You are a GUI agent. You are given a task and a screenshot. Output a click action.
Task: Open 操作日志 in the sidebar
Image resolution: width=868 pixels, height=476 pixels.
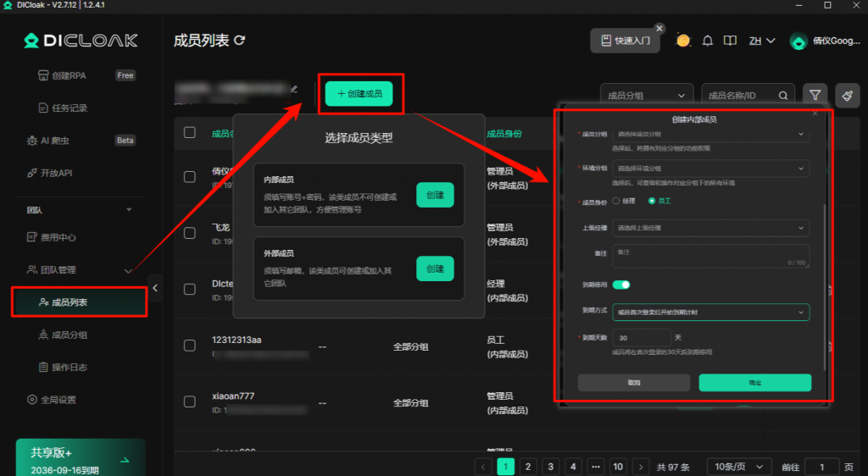(x=70, y=367)
